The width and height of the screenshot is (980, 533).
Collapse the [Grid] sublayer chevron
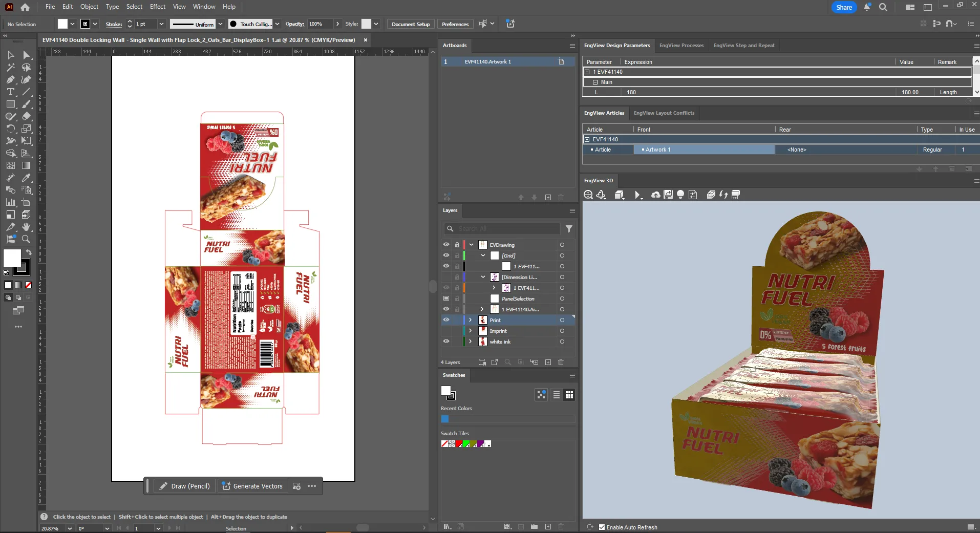[483, 255]
